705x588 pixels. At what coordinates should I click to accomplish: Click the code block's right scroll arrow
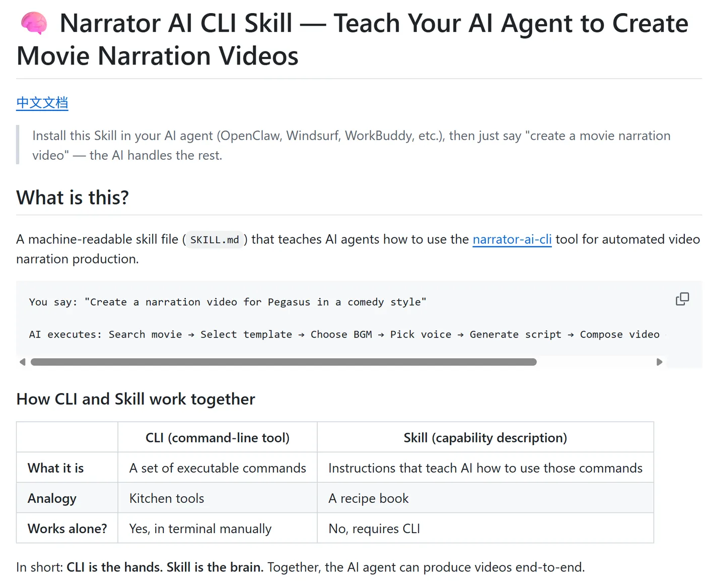coord(659,362)
